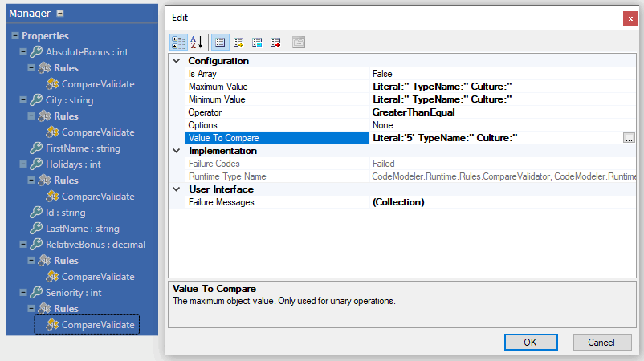Click gears icon of Rules under City

pos(44,116)
